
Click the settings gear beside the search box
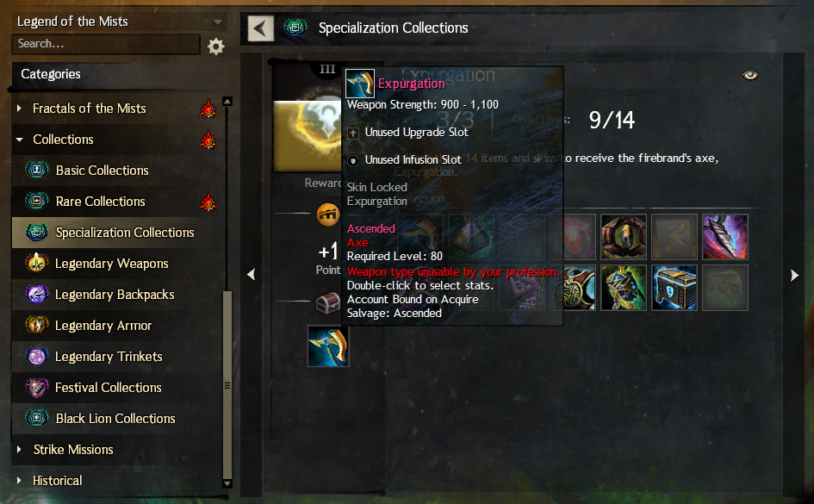tap(216, 47)
